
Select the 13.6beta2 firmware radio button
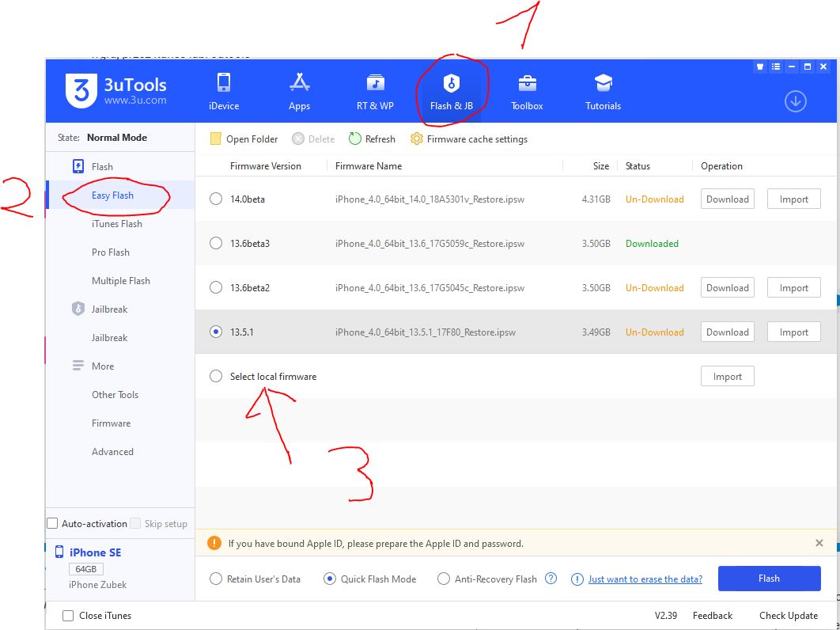(216, 288)
